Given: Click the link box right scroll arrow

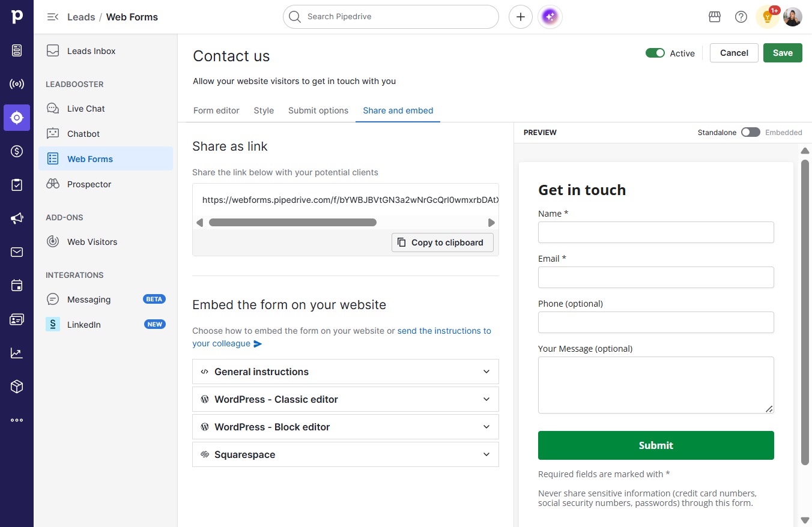Looking at the screenshot, I should point(491,223).
